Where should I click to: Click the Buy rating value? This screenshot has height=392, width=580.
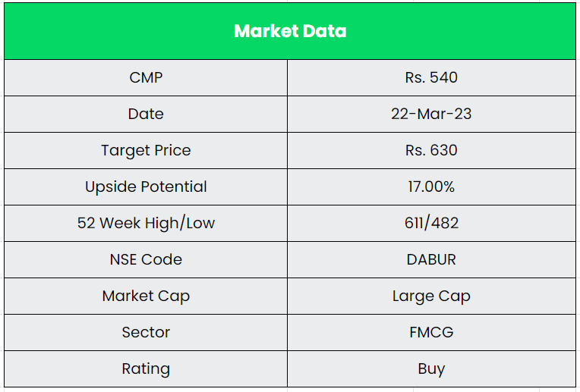431,368
